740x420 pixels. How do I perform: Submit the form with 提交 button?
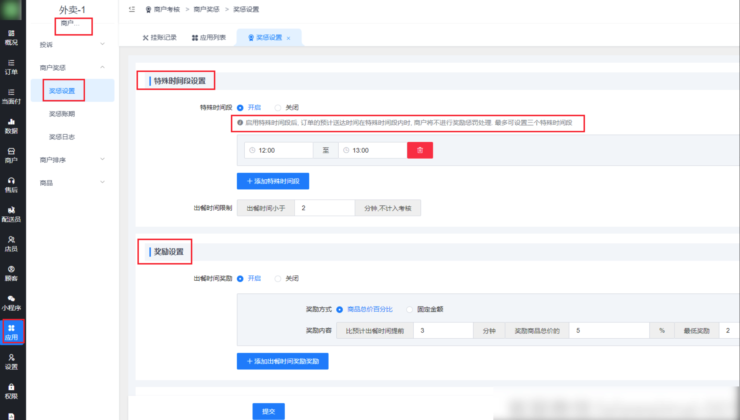click(x=269, y=412)
